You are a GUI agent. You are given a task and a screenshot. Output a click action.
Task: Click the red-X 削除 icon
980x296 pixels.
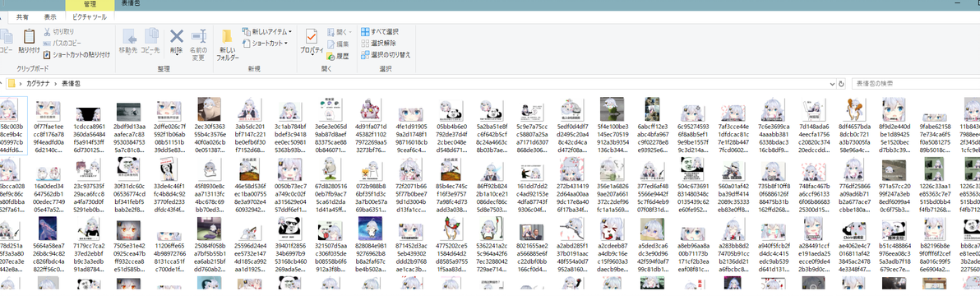[177, 36]
